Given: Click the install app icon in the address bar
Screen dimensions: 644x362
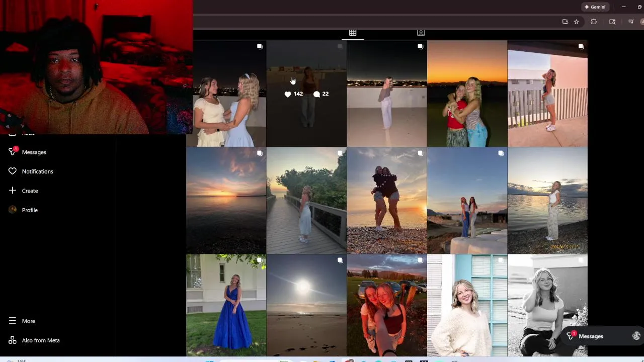Looking at the screenshot, I should point(565,22).
